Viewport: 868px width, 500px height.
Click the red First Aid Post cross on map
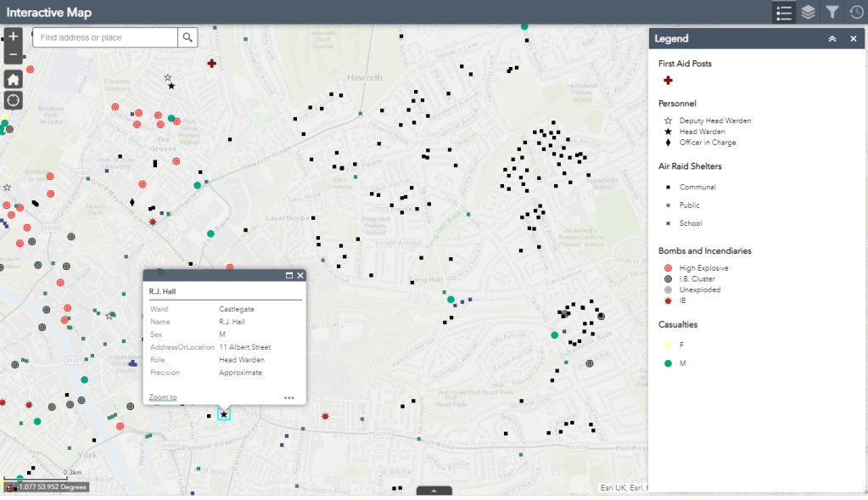click(212, 64)
